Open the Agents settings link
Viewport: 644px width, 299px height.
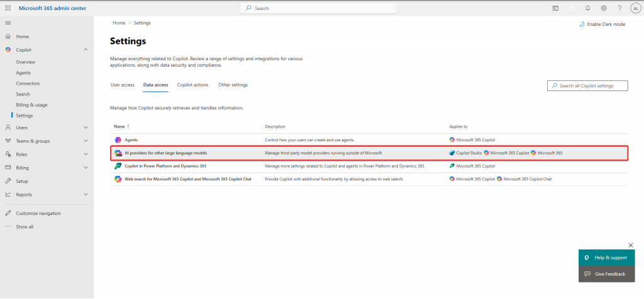point(131,140)
